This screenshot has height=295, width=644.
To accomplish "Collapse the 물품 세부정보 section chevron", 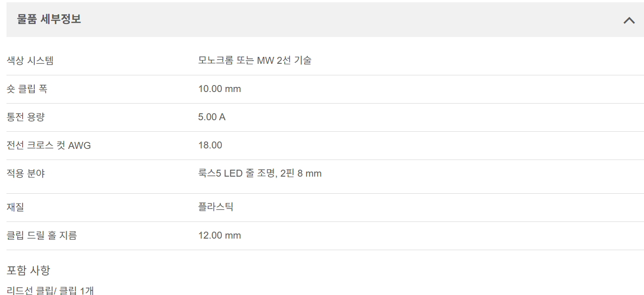I will [629, 20].
